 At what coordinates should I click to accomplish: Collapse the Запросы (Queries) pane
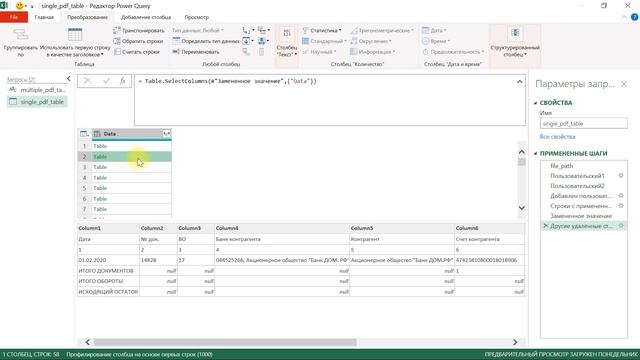pos(68,79)
